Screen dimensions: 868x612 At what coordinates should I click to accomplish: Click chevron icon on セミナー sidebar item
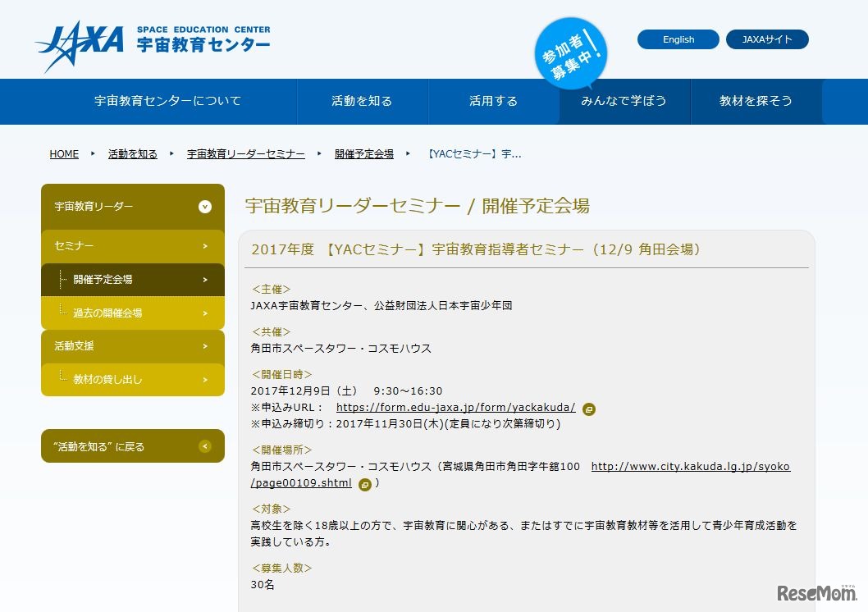click(203, 245)
